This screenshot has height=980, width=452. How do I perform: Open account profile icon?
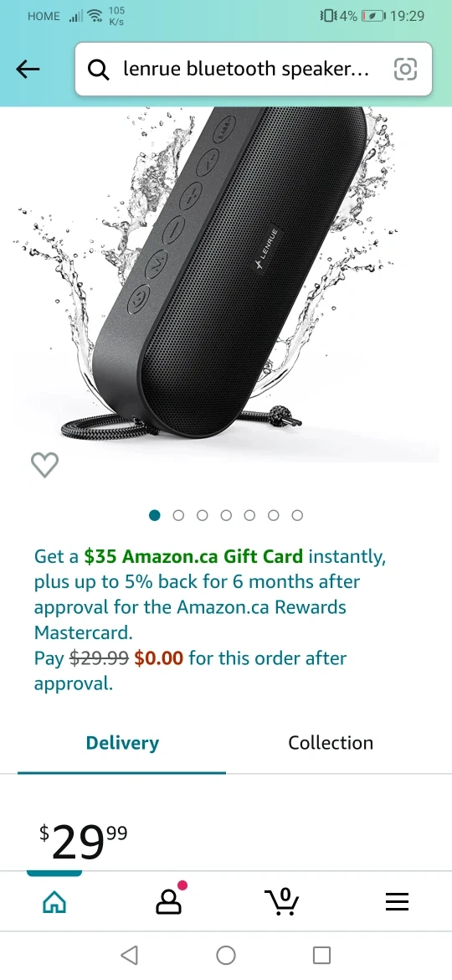[168, 899]
